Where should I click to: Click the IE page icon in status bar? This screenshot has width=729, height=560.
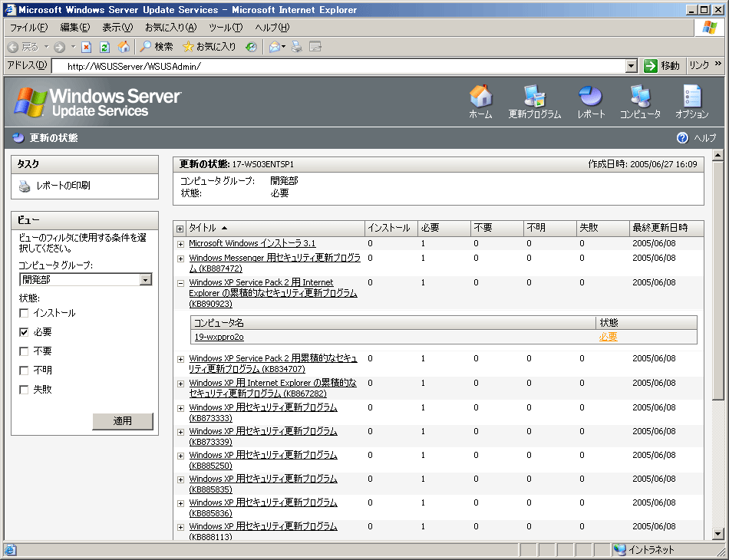coord(11,550)
